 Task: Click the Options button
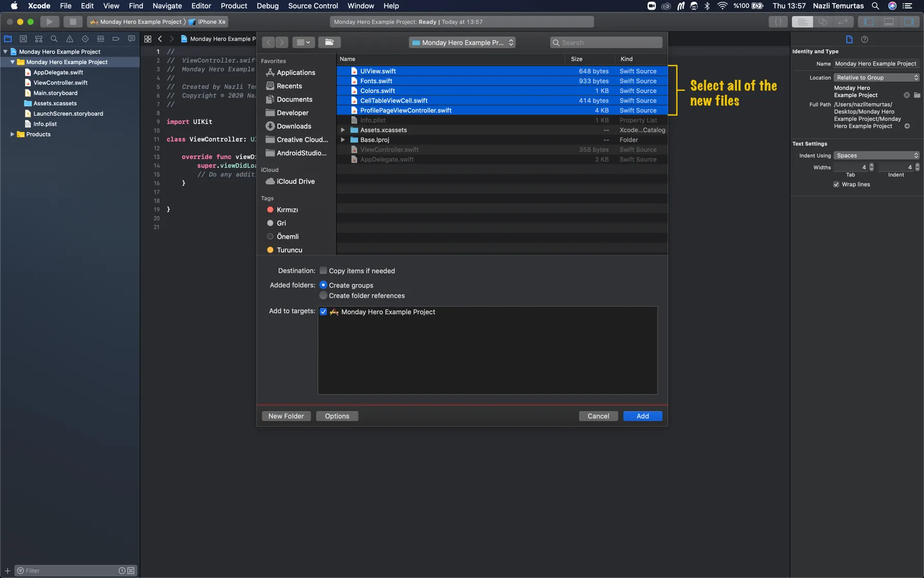pos(337,416)
